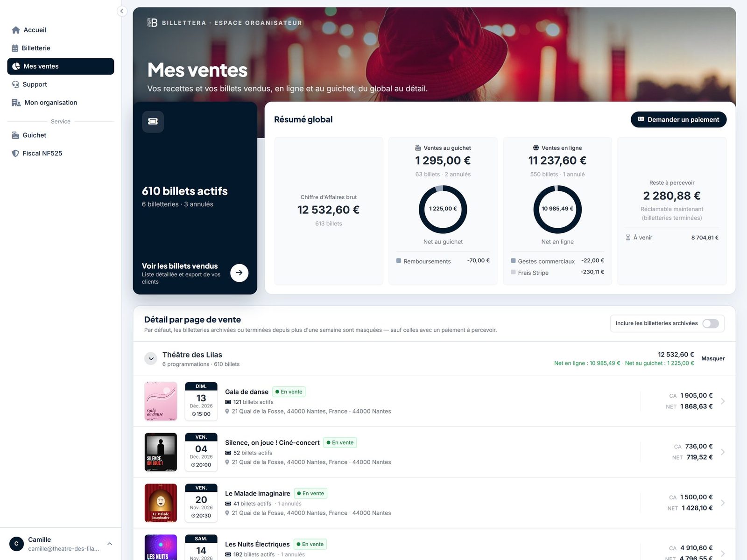Screen dimensions: 747x560
Task: Open Fiscal NF525 page
Action: (61, 153)
